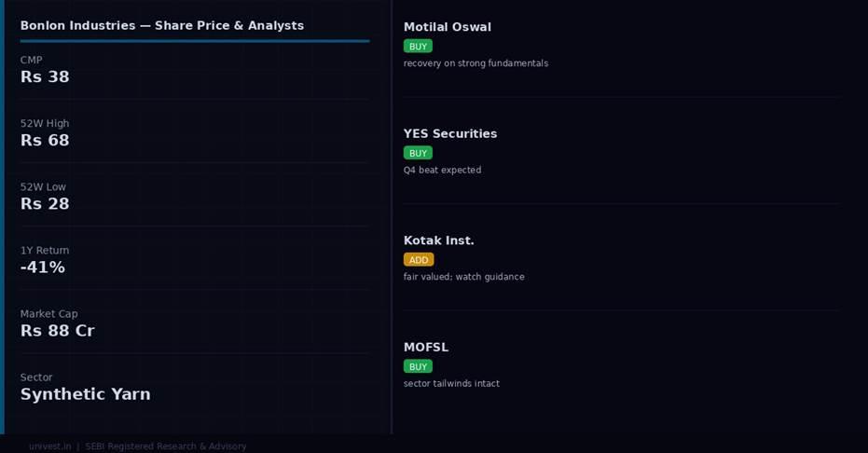
Task: Open the YES Securities analyst entry
Action: pos(450,134)
